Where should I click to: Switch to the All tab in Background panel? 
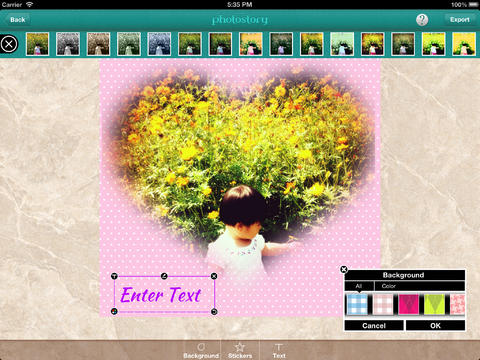[359, 286]
